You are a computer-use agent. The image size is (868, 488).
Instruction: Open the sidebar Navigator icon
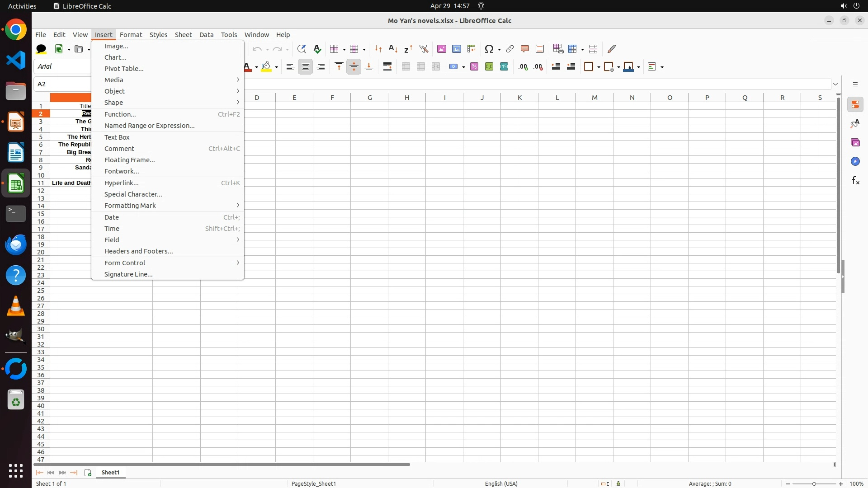[855, 162]
